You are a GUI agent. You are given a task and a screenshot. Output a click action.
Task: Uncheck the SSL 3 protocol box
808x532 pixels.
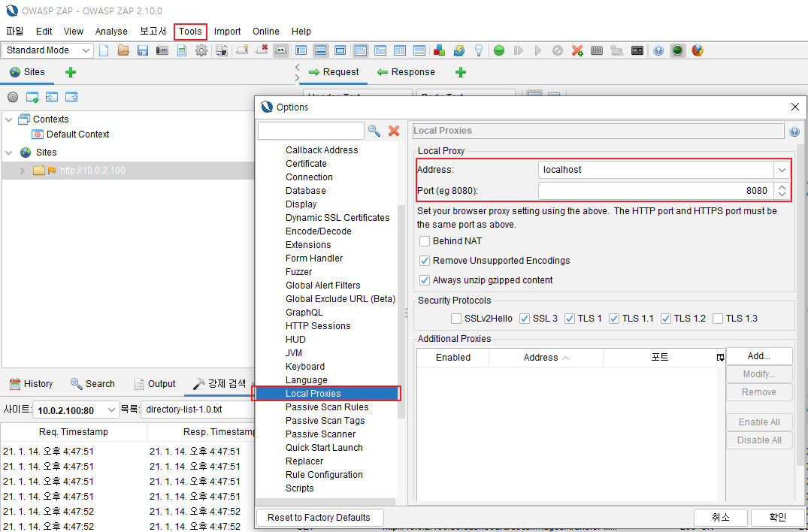pyautogui.click(x=525, y=319)
